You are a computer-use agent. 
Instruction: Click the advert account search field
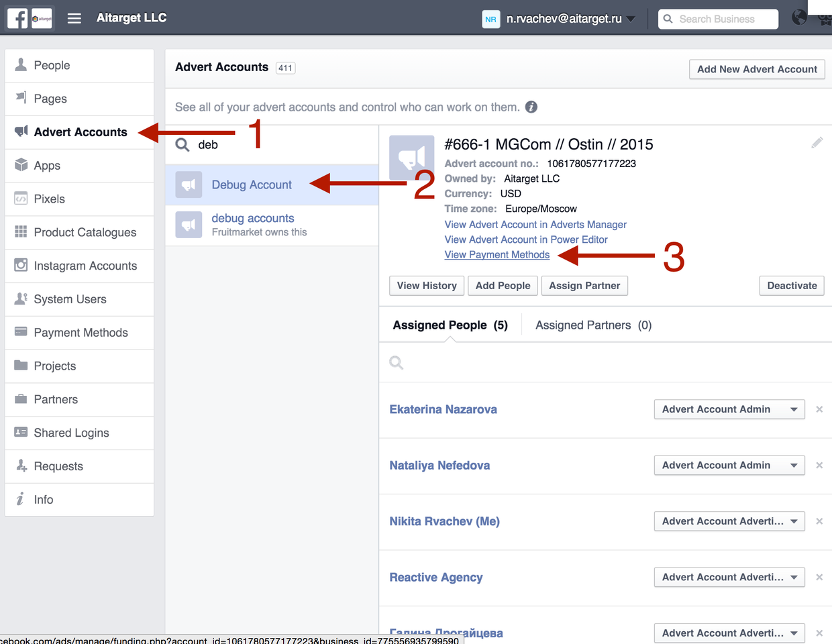(272, 145)
